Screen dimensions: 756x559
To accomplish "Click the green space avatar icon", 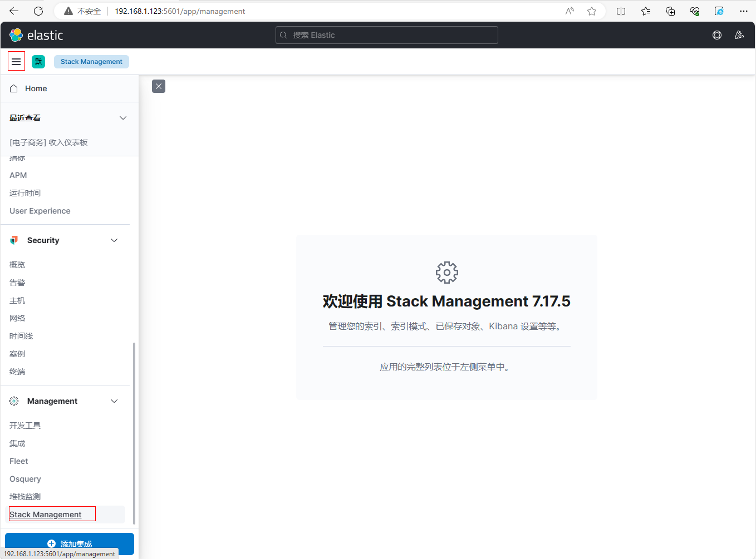I will [x=38, y=61].
